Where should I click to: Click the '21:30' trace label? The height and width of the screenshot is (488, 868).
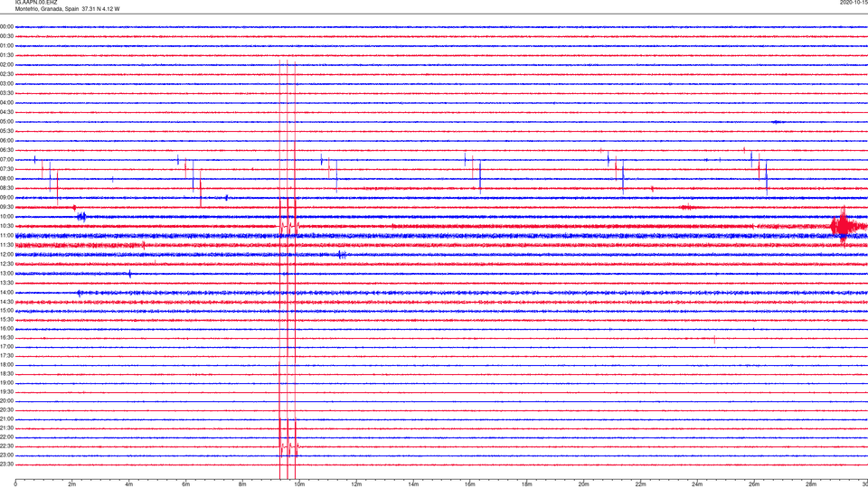[x=6, y=428]
